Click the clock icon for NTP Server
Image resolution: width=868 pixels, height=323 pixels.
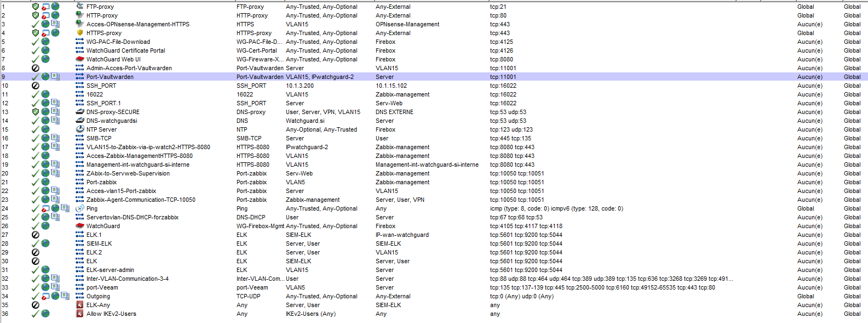point(80,129)
